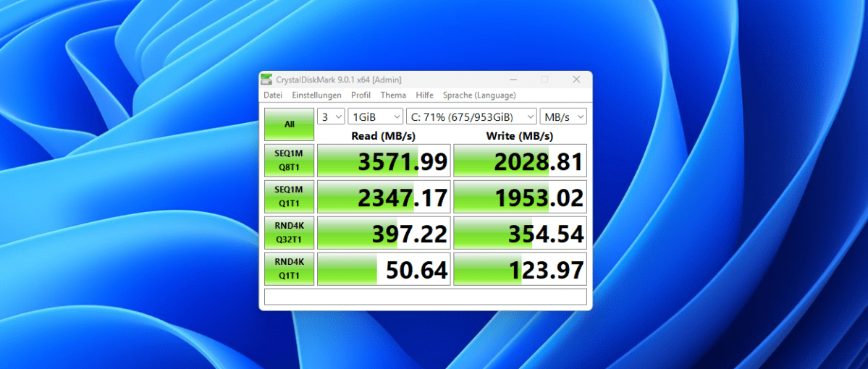This screenshot has width=868, height=369.
Task: Click the empty comment field at the bottom
Action: coord(425,297)
